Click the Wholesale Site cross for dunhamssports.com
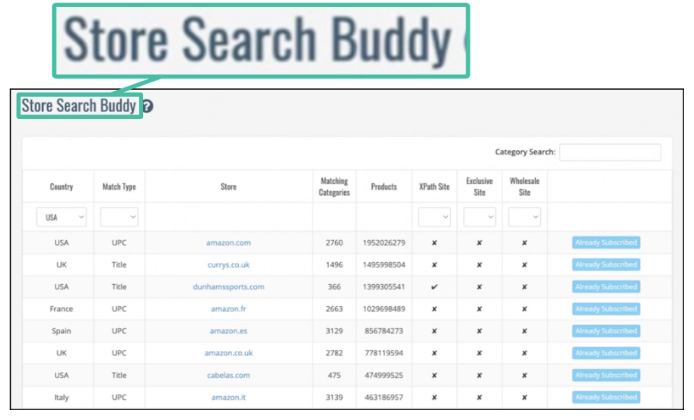The image size is (694, 420). (x=524, y=287)
